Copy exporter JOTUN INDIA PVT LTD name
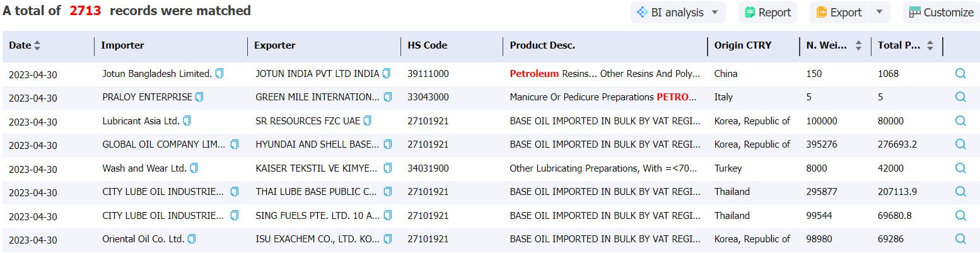Screen dimensions: 980x253 click(387, 74)
